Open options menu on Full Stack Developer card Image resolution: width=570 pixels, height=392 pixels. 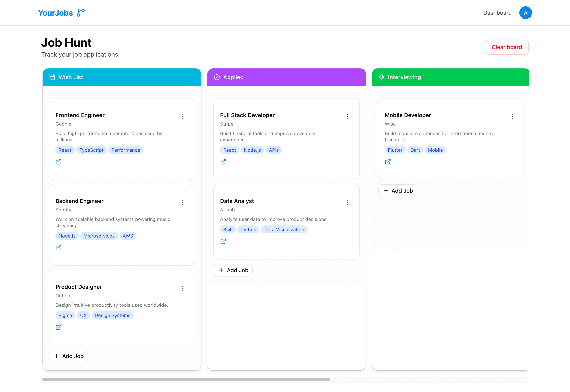tap(348, 116)
